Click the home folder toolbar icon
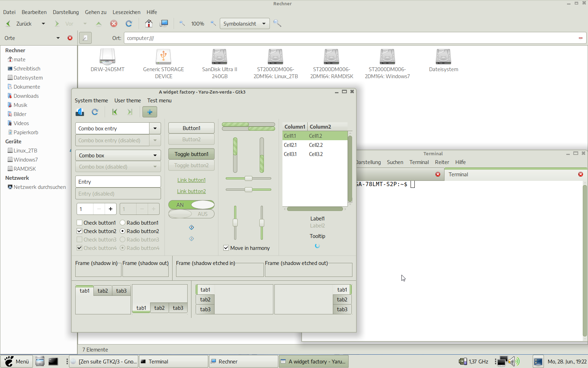The width and height of the screenshot is (588, 368). pos(149,23)
